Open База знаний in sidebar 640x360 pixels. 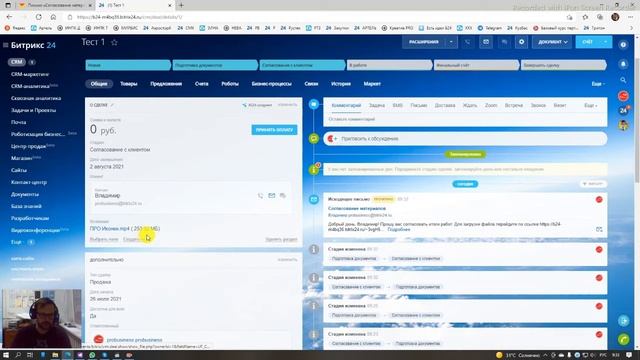(26, 206)
